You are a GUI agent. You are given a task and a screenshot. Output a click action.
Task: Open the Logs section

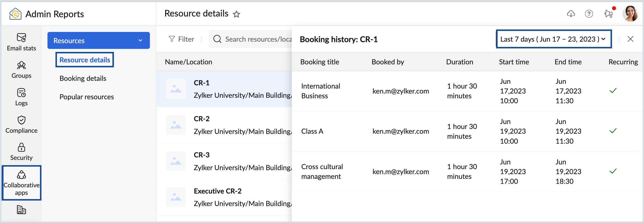[x=21, y=97]
